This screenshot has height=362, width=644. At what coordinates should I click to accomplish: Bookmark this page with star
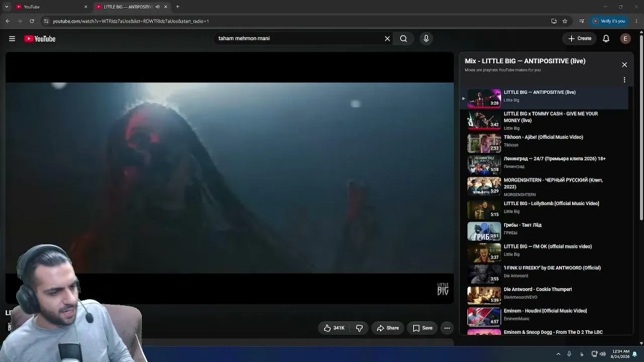coord(565,21)
